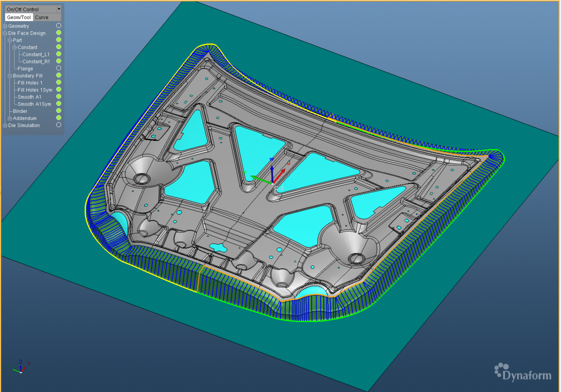The width and height of the screenshot is (561, 392).
Task: Turn on Geometry visibility circle
Action: [58, 26]
